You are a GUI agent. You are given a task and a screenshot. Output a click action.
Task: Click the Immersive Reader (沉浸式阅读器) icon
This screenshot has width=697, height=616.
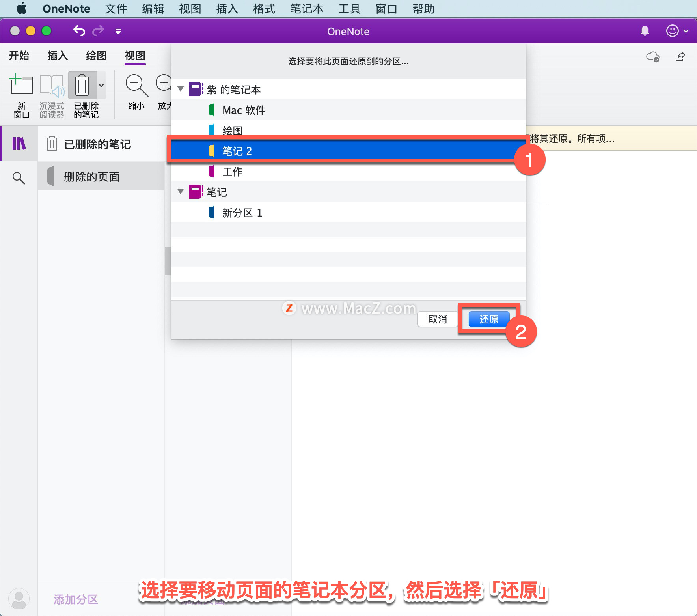[x=52, y=85]
